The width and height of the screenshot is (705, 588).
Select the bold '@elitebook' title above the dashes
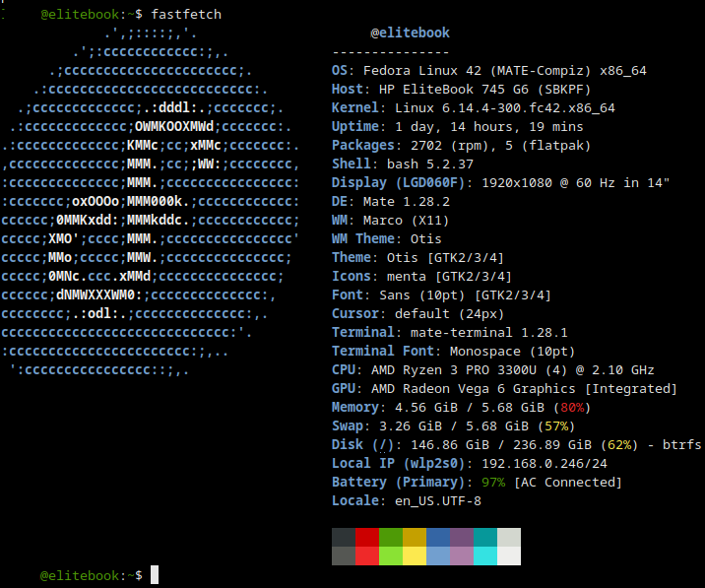[x=410, y=33]
